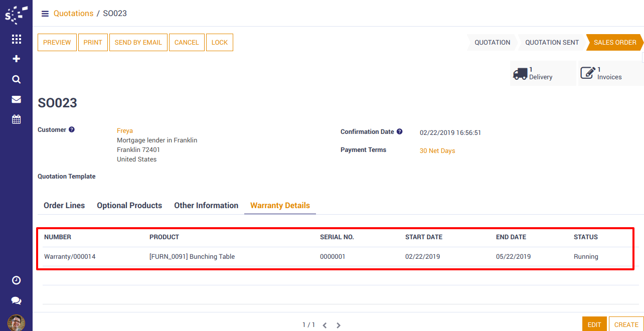
Task: Open the mail envelope icon
Action: click(16, 99)
